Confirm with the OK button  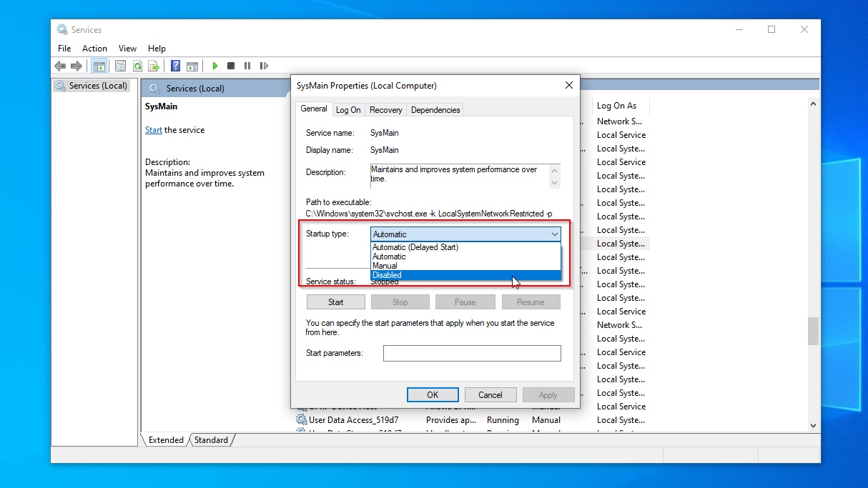coord(433,394)
